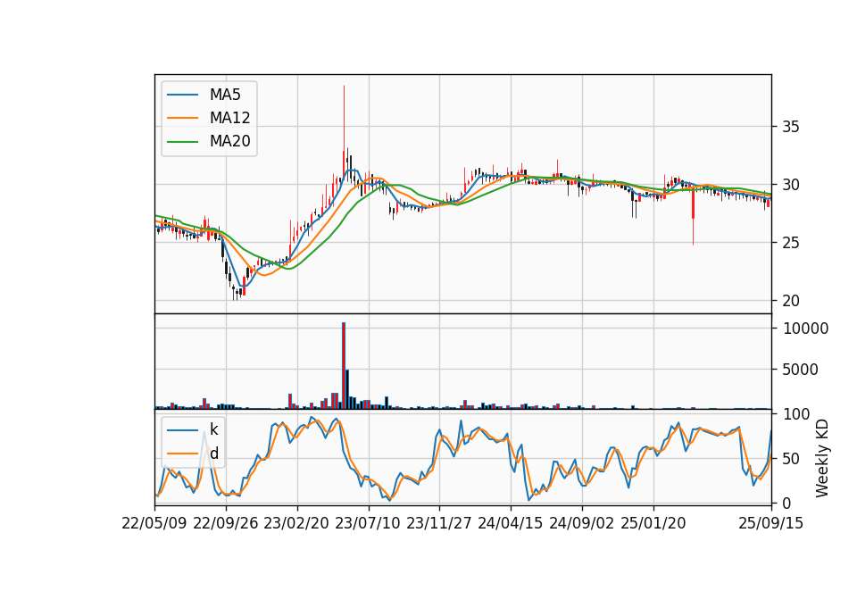Click the date label 23/11/27
The height and width of the screenshot is (616, 857).
(x=439, y=523)
